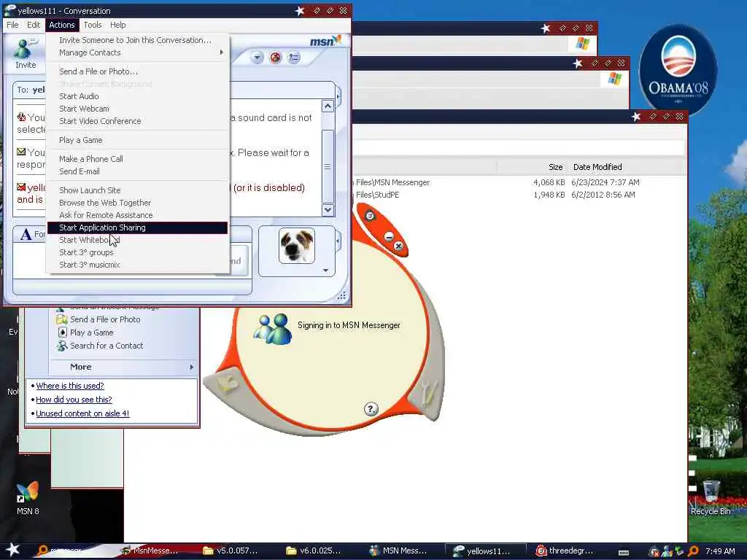747x560 pixels.
Task: Minimize the threedegrees widget with minus button
Action: (x=389, y=237)
